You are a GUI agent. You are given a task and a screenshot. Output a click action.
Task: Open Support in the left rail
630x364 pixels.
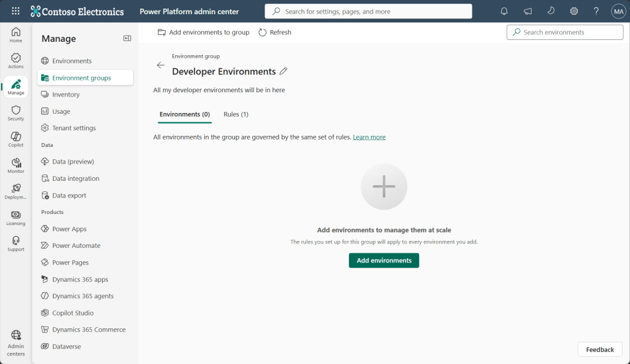(15, 244)
